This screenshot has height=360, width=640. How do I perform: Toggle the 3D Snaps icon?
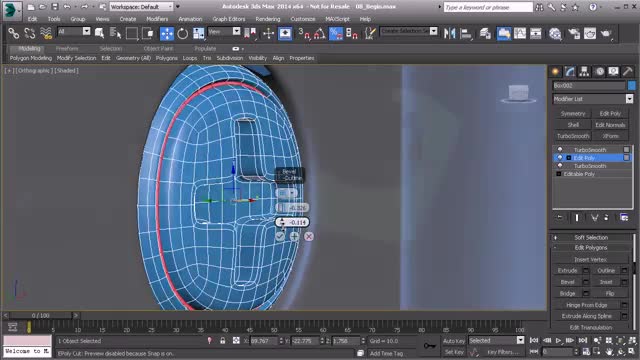click(304, 33)
